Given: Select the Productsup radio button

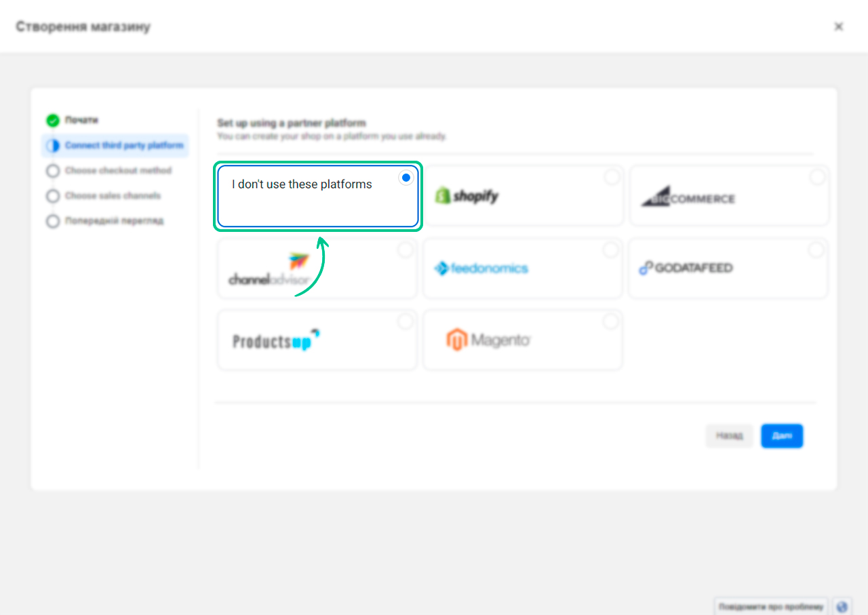Looking at the screenshot, I should [x=406, y=321].
